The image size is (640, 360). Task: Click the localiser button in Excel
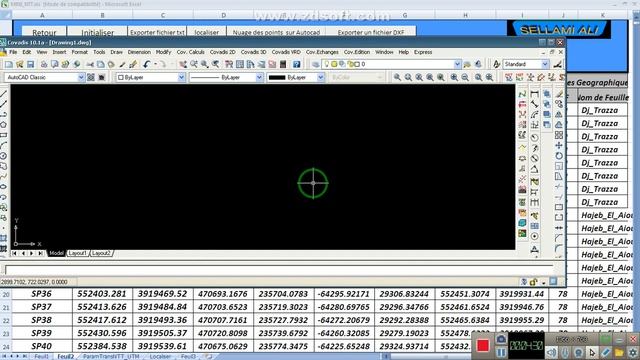[x=207, y=32]
